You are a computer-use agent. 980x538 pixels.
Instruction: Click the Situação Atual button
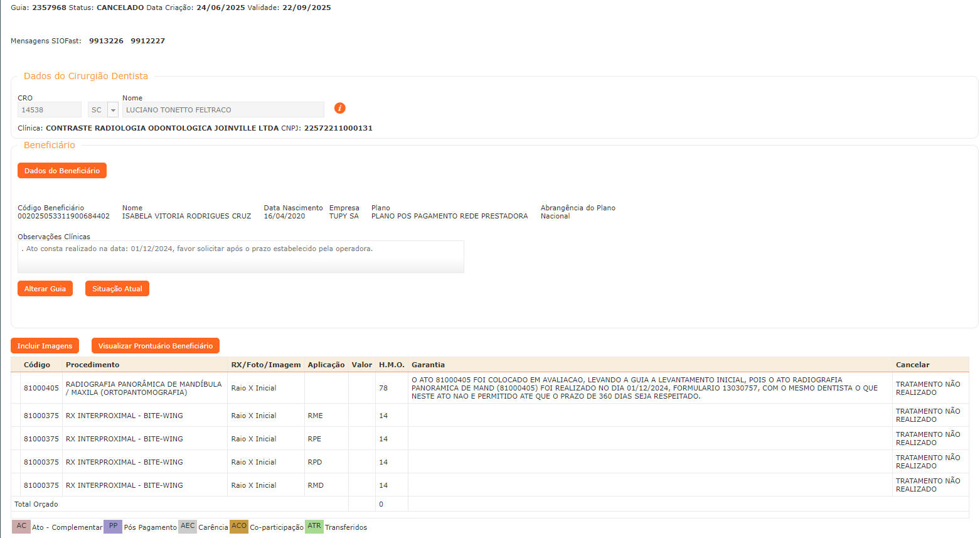click(117, 289)
